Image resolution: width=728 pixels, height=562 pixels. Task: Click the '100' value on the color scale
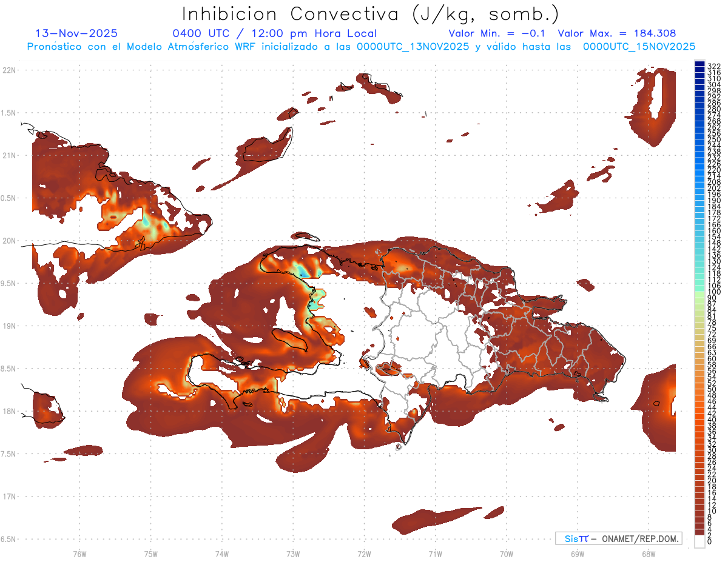coord(714,292)
